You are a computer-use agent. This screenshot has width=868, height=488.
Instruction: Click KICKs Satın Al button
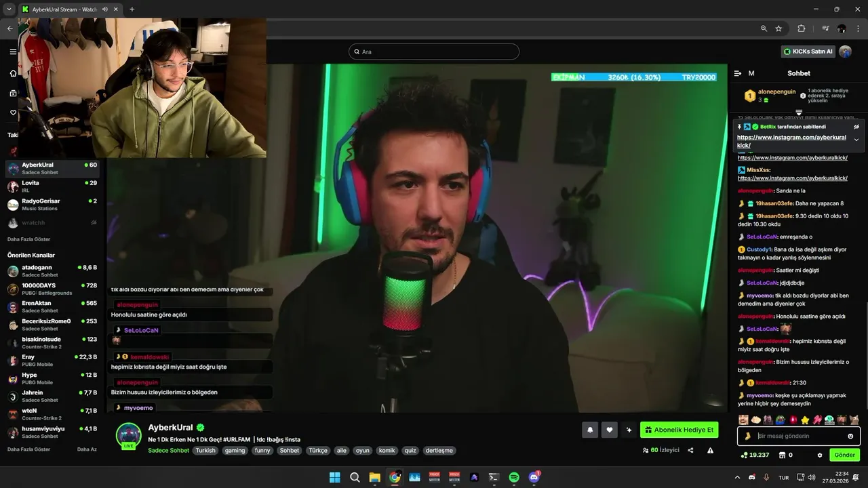[808, 52]
